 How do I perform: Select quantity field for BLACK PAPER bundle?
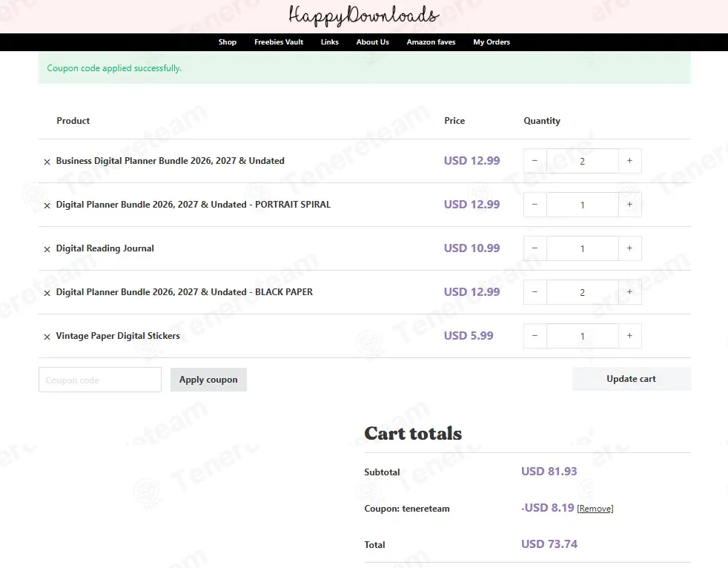tap(582, 292)
